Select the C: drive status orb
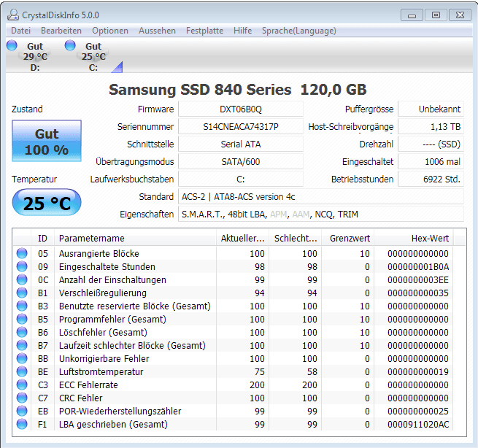The image size is (478, 448). [70, 46]
